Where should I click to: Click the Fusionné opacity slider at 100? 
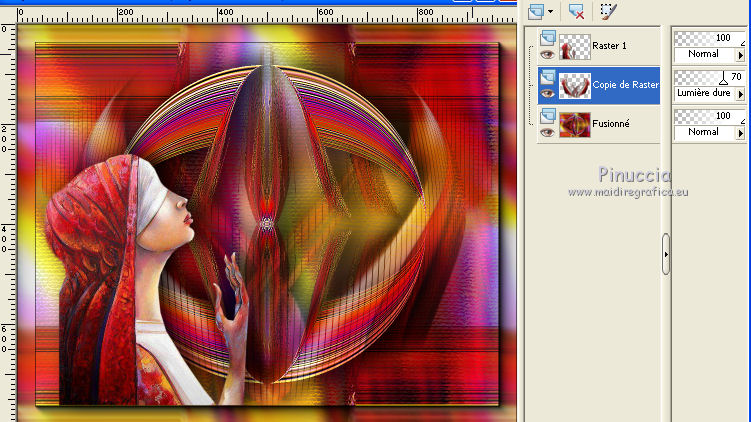(x=710, y=116)
